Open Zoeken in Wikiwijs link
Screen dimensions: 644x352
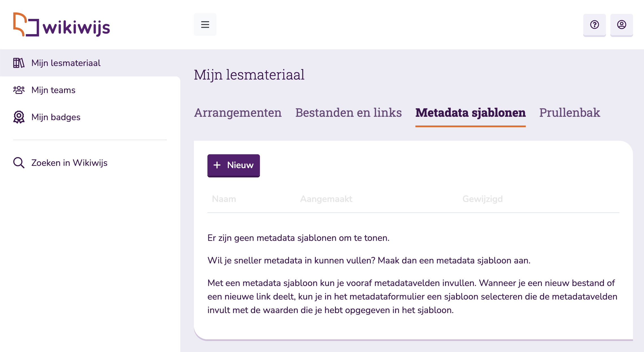pyautogui.click(x=69, y=163)
